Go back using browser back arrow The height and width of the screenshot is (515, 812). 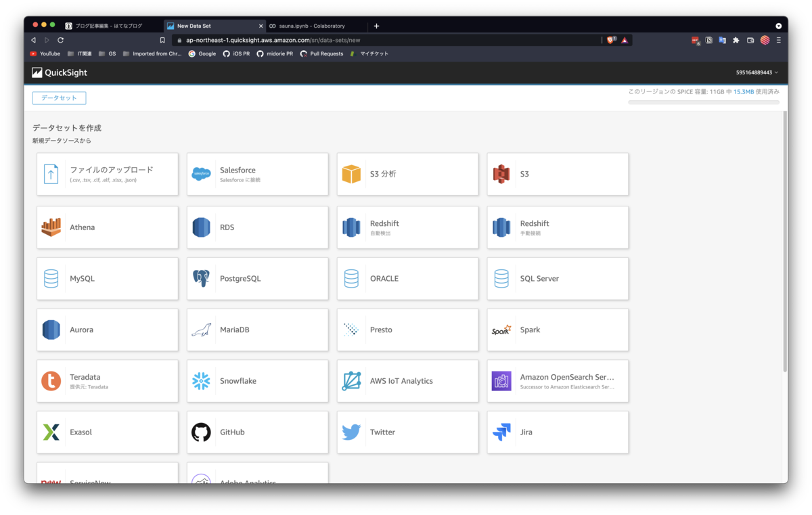click(33, 40)
